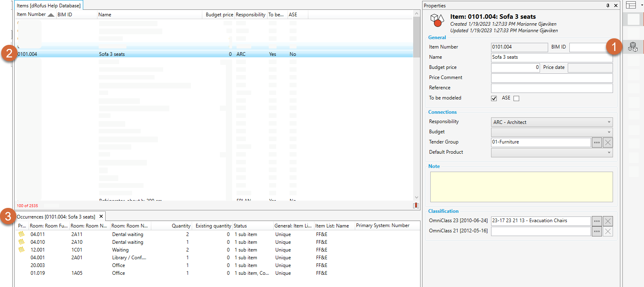
Task: Pin the Properties panel
Action: tap(608, 5)
